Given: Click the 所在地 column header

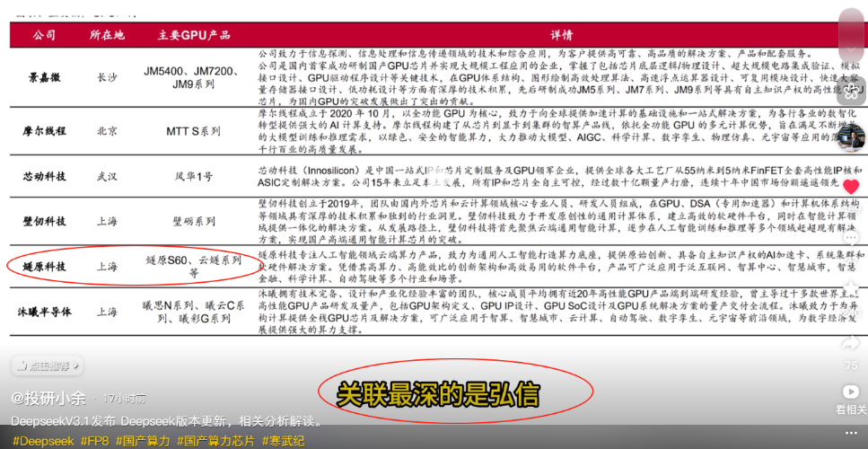Looking at the screenshot, I should [108, 35].
